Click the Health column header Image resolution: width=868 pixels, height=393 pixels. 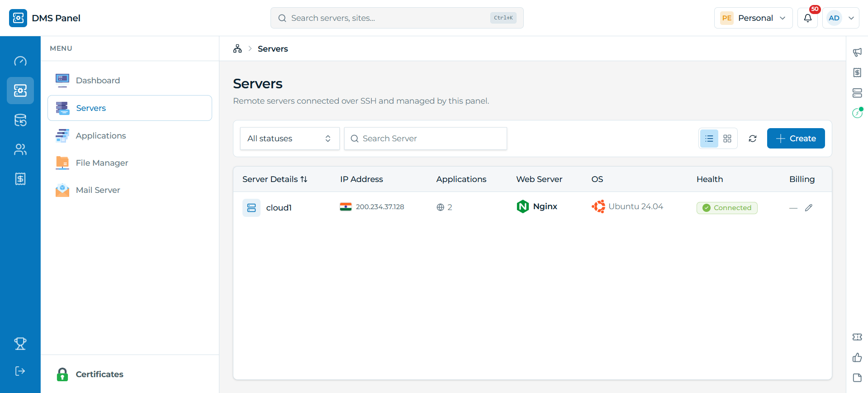point(710,179)
